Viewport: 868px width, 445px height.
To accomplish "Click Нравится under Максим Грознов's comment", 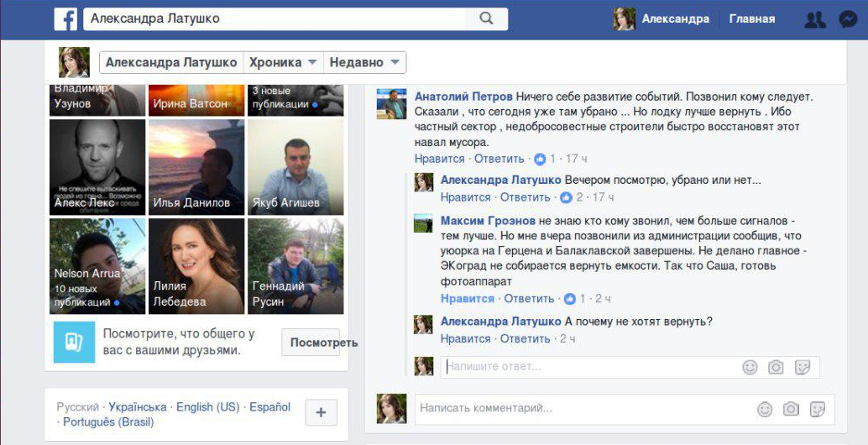I will pyautogui.click(x=468, y=299).
